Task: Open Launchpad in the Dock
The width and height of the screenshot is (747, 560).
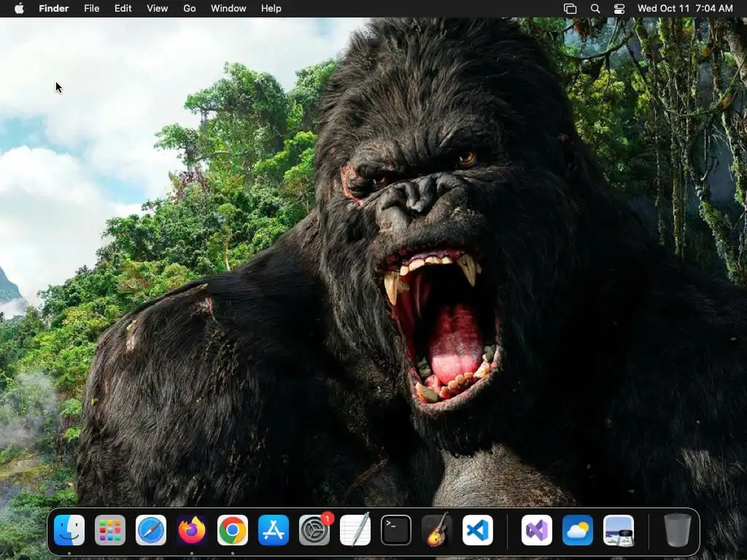Action: tap(110, 530)
